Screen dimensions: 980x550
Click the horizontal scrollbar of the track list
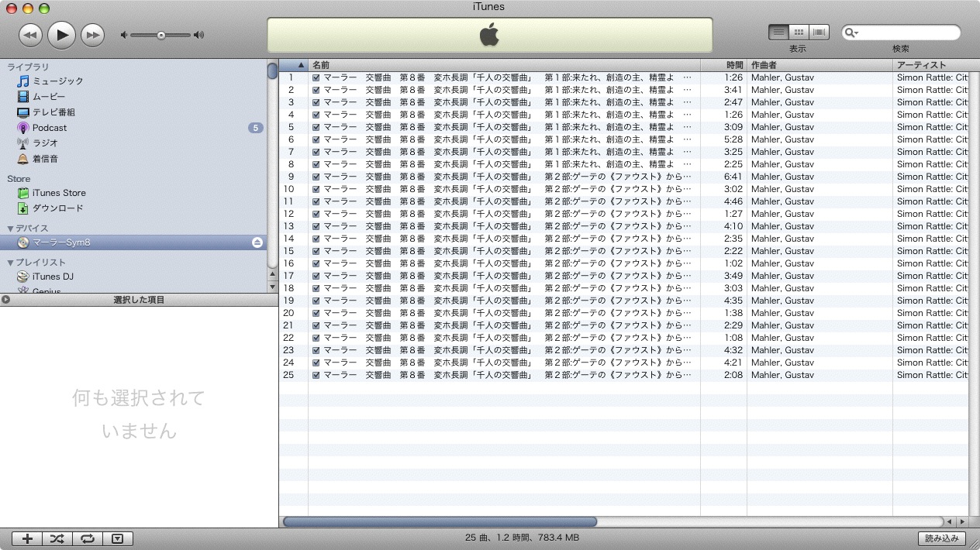point(440,522)
